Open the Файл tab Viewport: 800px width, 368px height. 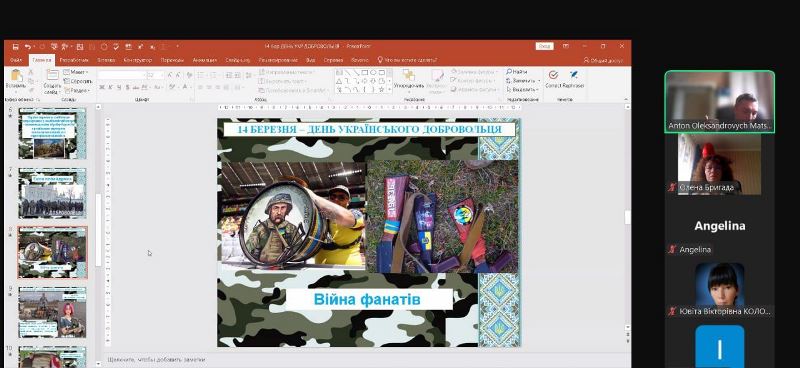pos(16,60)
